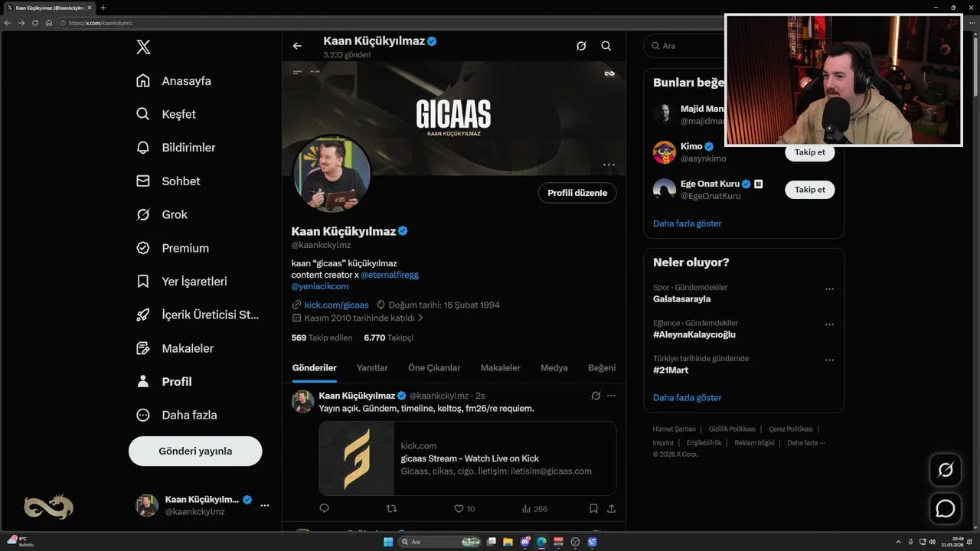Open Bildirimler notifications
Image resolution: width=980 pixels, height=551 pixels.
tap(175, 148)
